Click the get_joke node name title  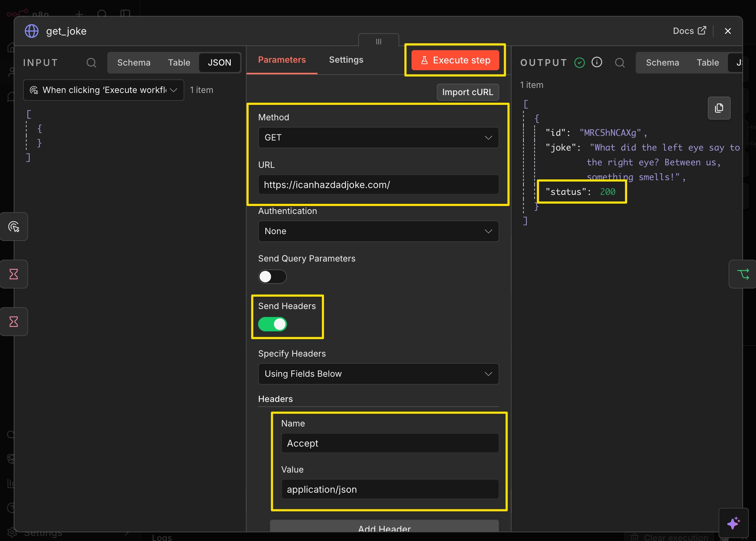(x=66, y=31)
